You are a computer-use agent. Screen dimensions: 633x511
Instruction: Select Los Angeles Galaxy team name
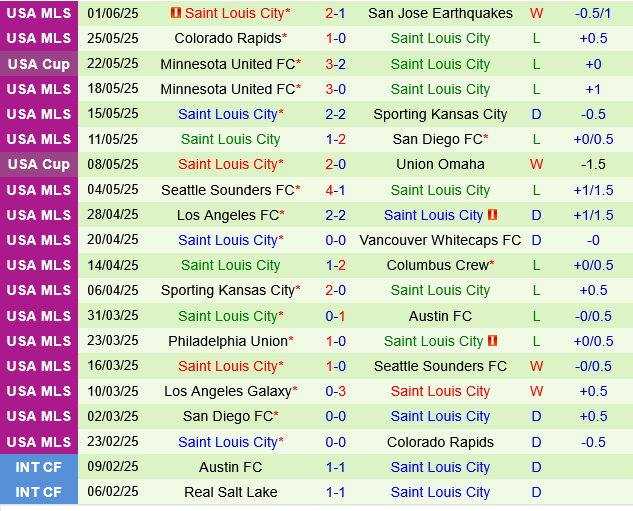coord(228,391)
